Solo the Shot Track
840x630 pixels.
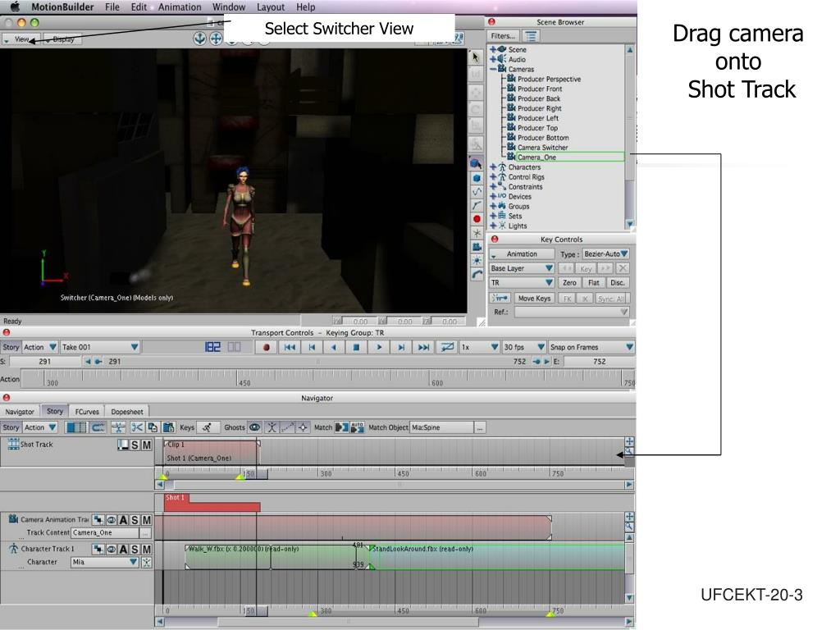pyautogui.click(x=135, y=445)
